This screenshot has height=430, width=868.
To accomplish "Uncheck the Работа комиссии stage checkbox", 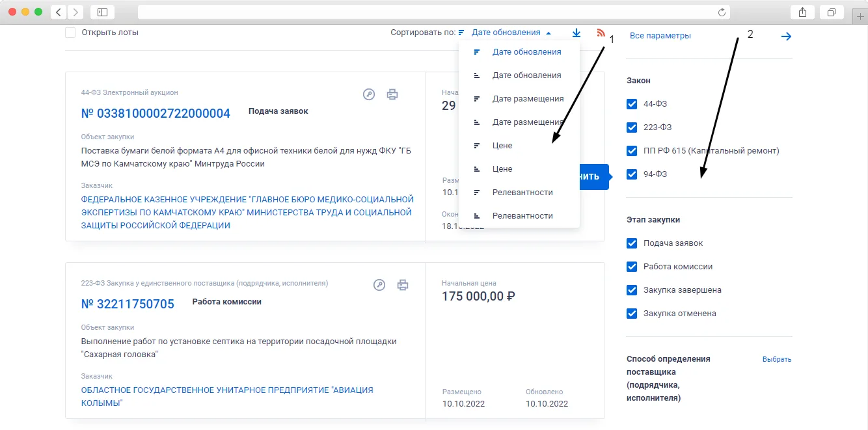I will 631,267.
